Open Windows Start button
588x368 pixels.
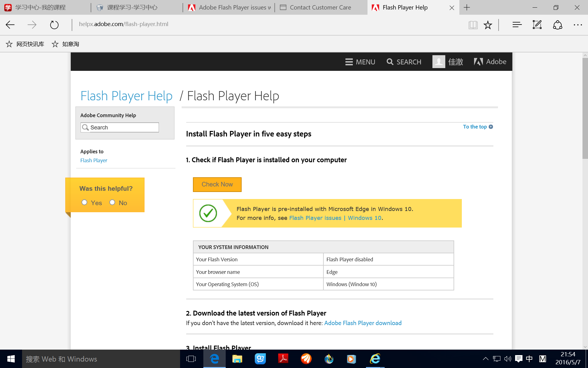[x=11, y=359]
